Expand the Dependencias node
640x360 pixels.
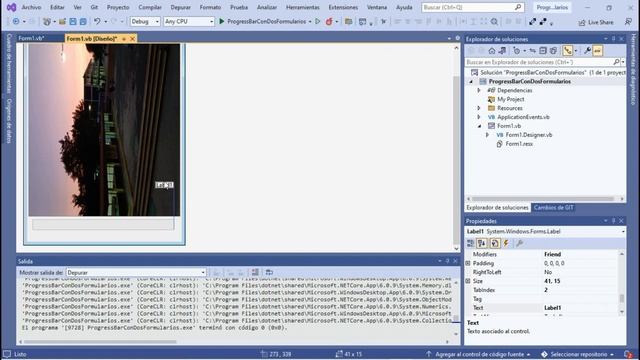click(479, 90)
